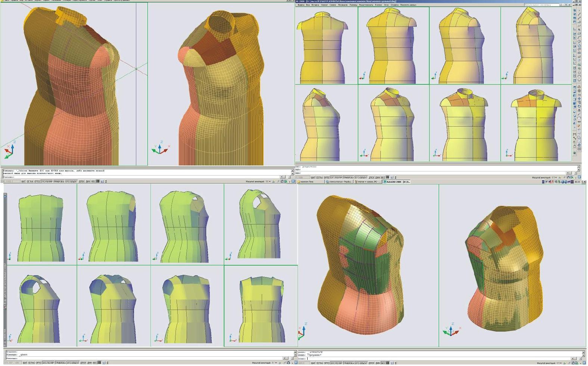This screenshot has height=366, width=588.
Task: Click annotation visibility icon in top-right status bar
Action: 560,177
